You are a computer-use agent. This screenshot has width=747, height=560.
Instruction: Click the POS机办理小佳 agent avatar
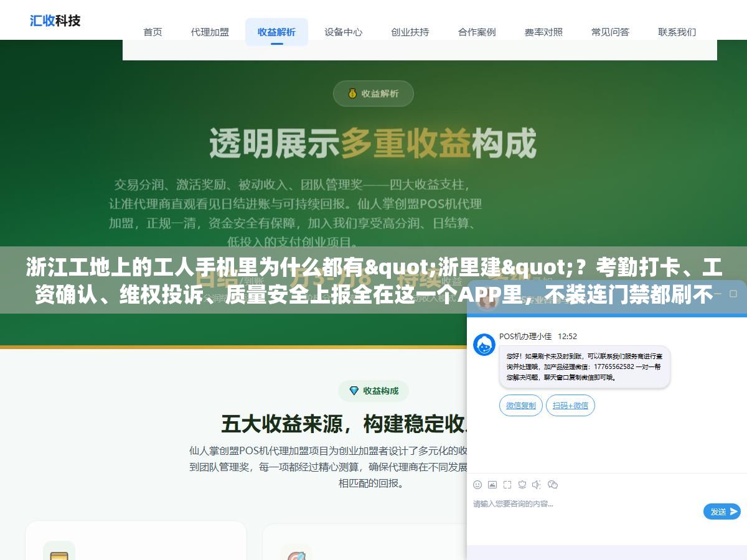(484, 345)
